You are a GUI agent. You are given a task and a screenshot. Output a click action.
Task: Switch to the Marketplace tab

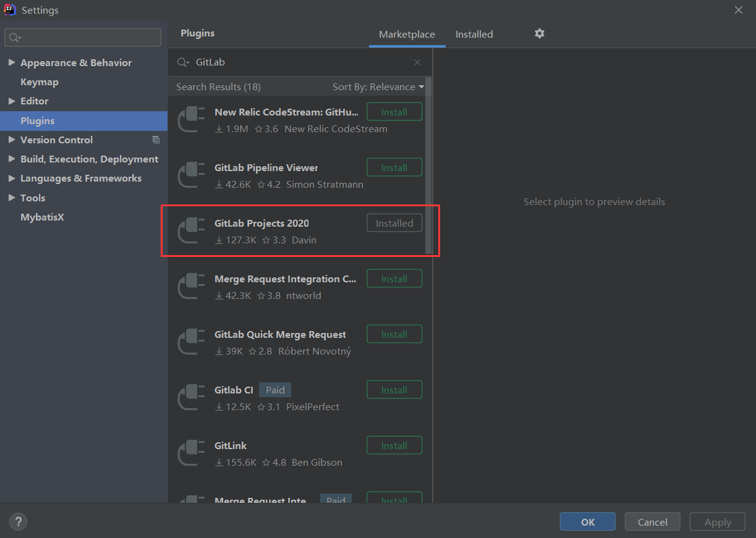407,35
